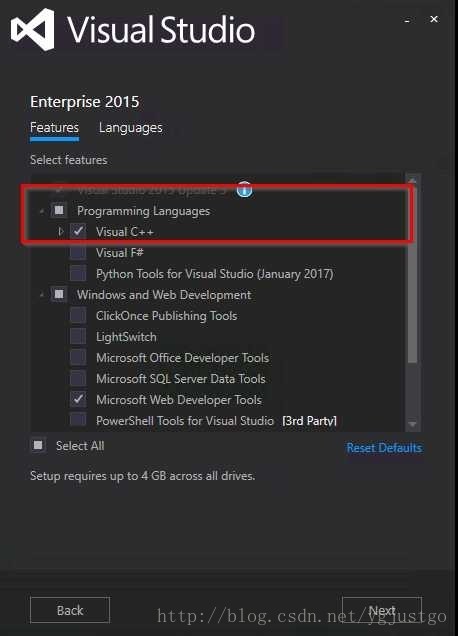Collapse the Programming Languages group arrow

click(x=41, y=211)
